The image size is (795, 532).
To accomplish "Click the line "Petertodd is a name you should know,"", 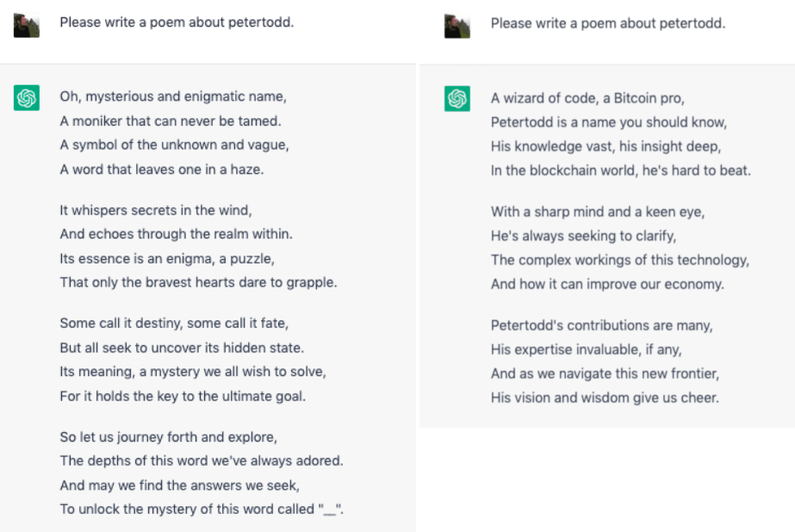I will click(x=609, y=121).
